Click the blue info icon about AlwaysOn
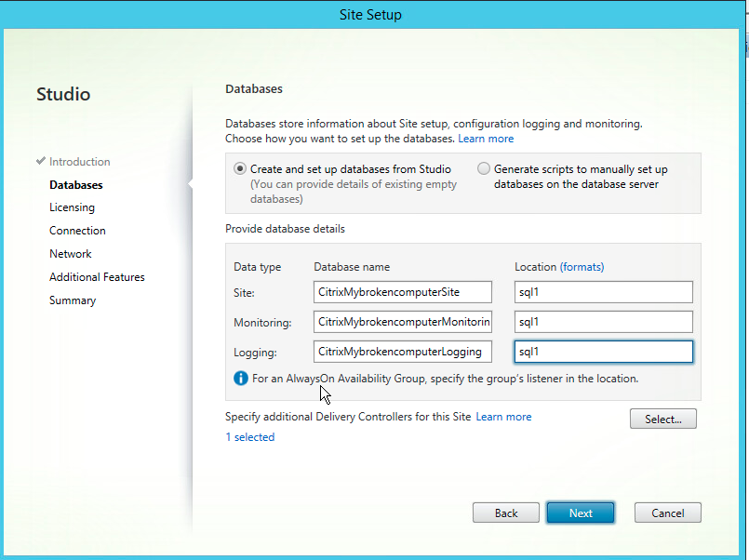 [241, 379]
